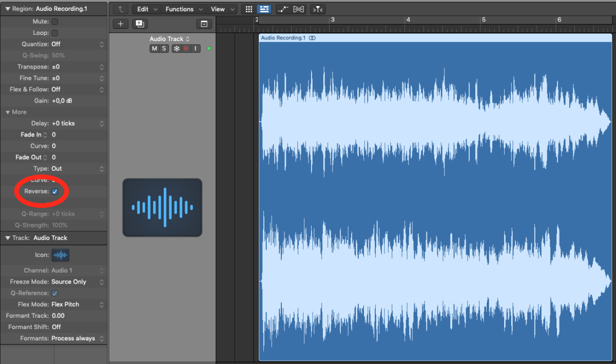Open the global tracks dropdown icon
The height and width of the screenshot is (364, 616).
click(204, 24)
